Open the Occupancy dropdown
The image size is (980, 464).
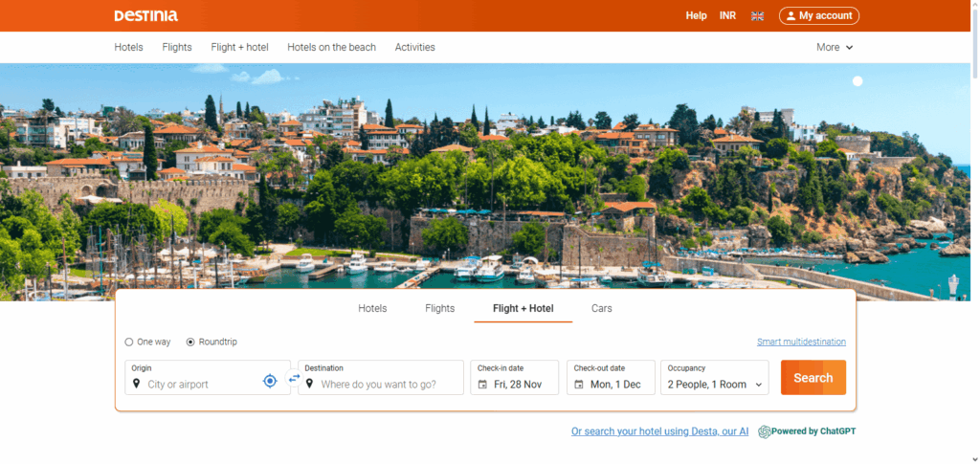click(x=714, y=378)
